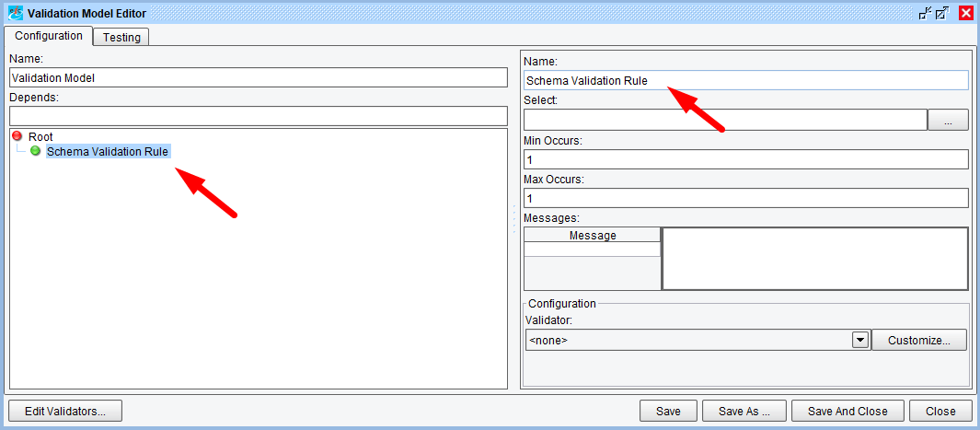Switch to the Testing tab

[x=121, y=38]
